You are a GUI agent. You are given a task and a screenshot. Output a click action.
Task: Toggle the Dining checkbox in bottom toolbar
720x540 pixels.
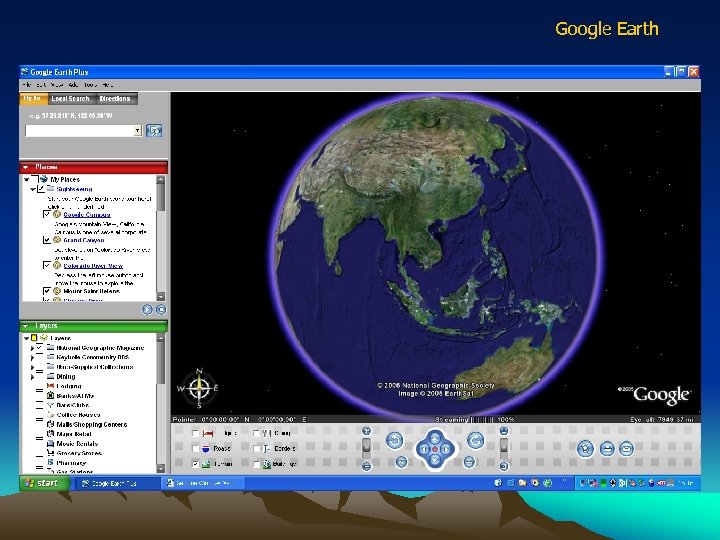tap(257, 433)
